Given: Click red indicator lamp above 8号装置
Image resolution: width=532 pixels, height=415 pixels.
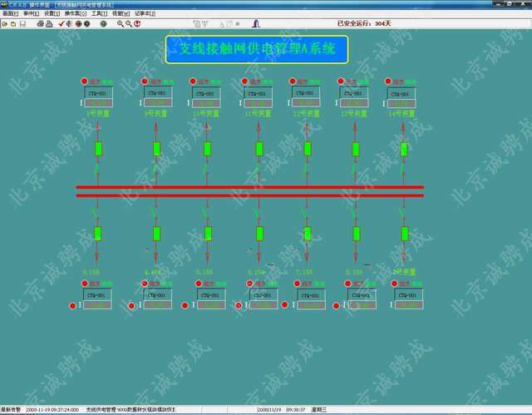Looking at the screenshot, I should pyautogui.click(x=85, y=82).
